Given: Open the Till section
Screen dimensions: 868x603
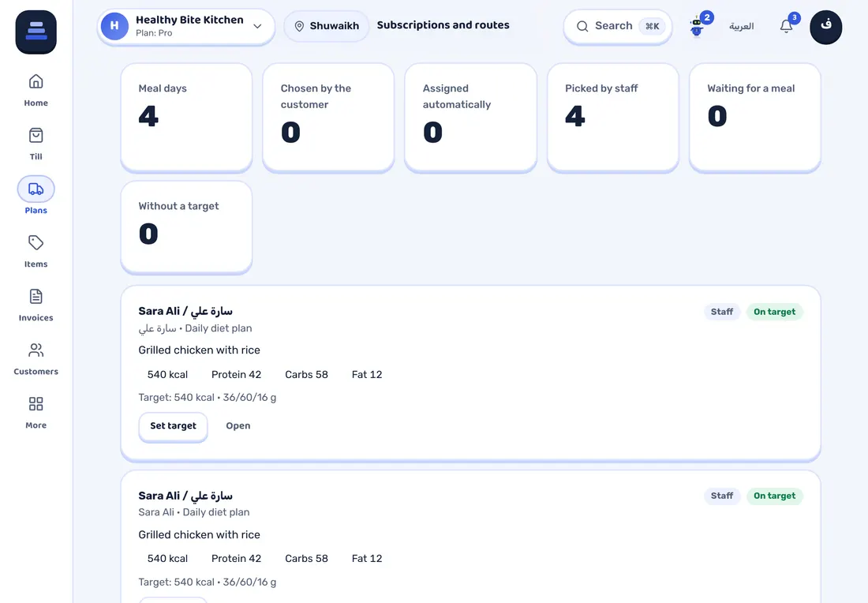Looking at the screenshot, I should pos(36,144).
